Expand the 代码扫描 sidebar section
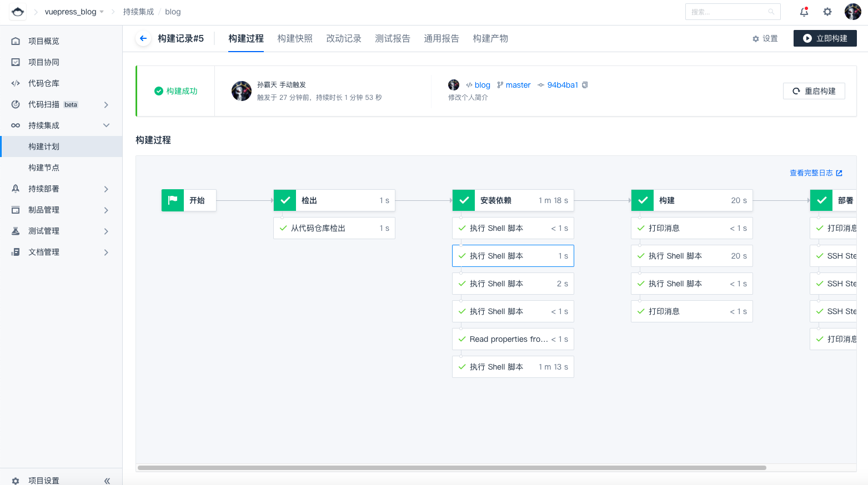The width and height of the screenshot is (868, 485). pyautogui.click(x=106, y=104)
